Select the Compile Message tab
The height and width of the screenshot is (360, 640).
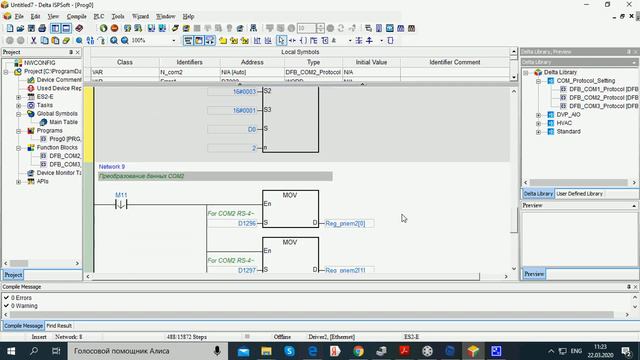click(23, 326)
